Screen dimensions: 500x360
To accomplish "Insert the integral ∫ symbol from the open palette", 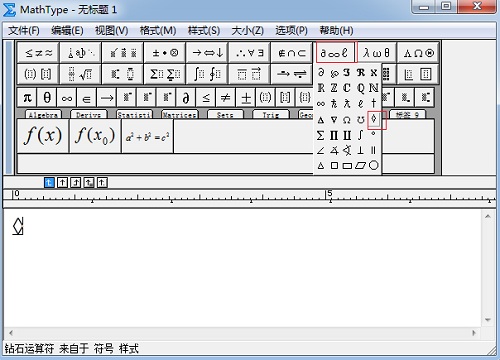I will click(360, 135).
